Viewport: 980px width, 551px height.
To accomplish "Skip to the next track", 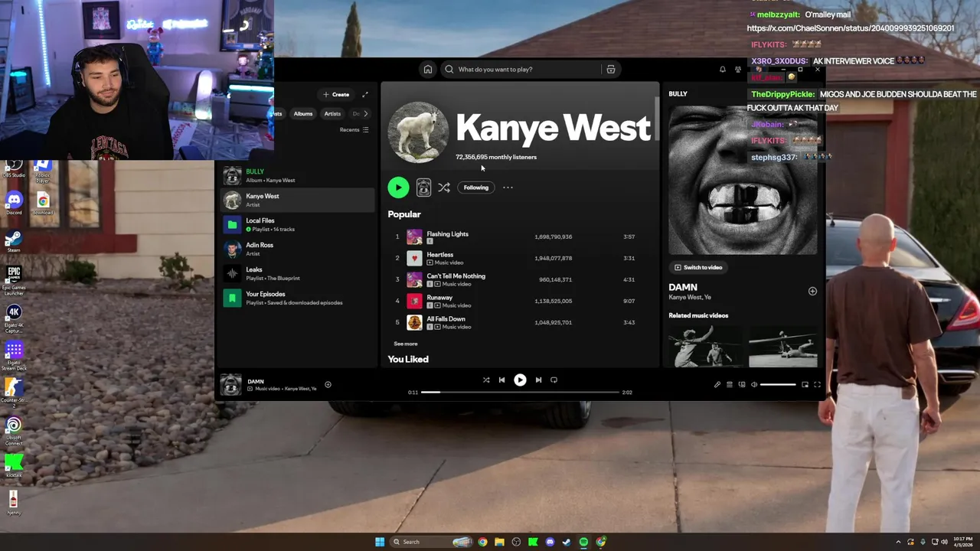I will tap(538, 380).
